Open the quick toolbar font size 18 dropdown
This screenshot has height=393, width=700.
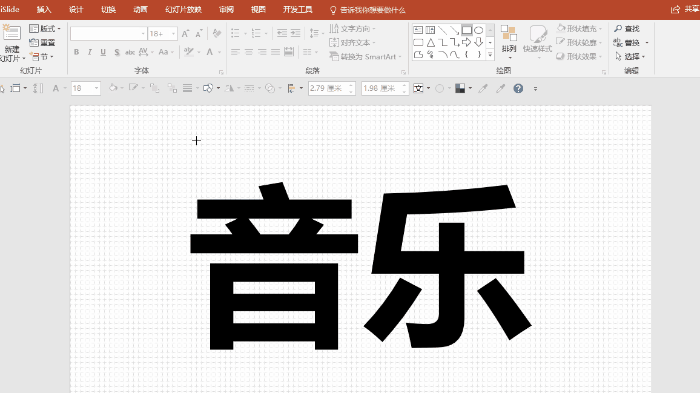coord(96,88)
